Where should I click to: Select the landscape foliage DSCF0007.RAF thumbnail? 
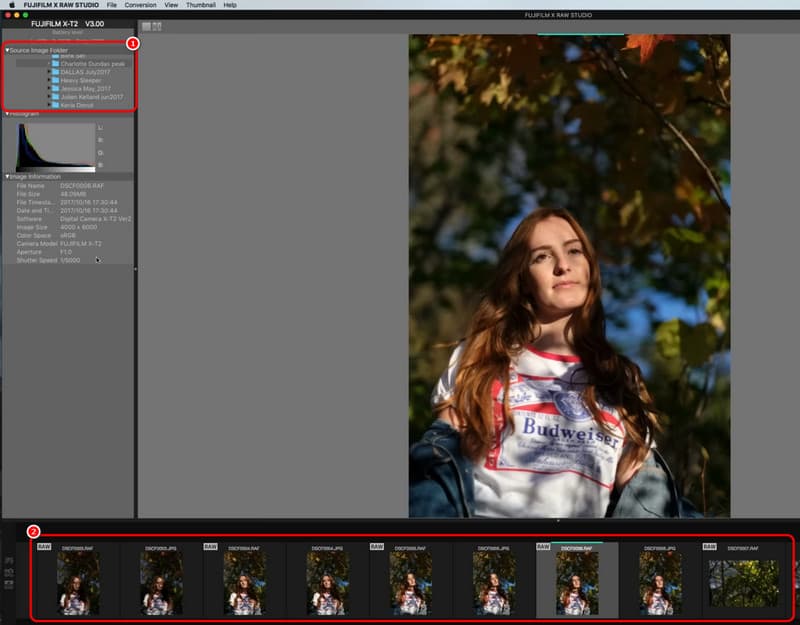pyautogui.click(x=744, y=583)
